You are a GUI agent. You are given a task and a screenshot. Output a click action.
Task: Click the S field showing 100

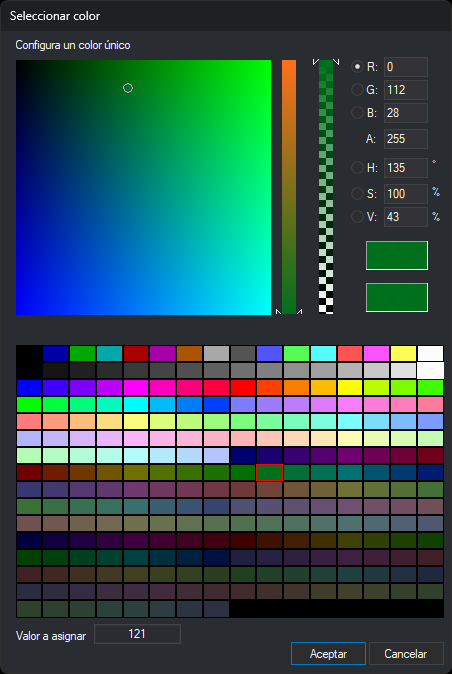[406, 194]
